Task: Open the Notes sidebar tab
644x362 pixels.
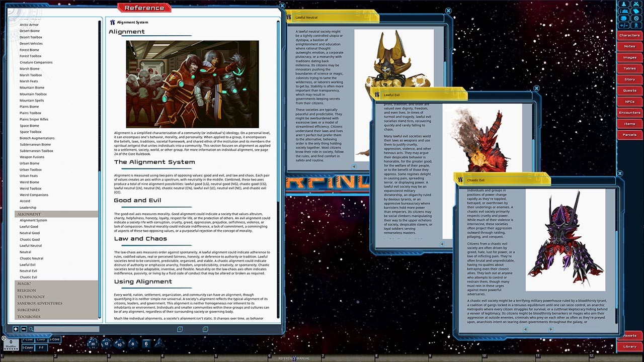Action: point(629,46)
